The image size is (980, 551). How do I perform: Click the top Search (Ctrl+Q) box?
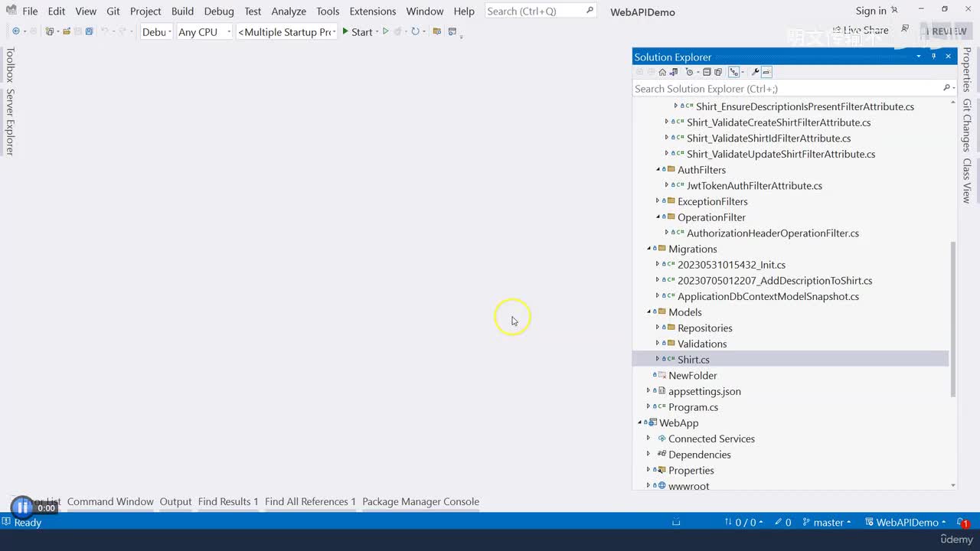[541, 11]
